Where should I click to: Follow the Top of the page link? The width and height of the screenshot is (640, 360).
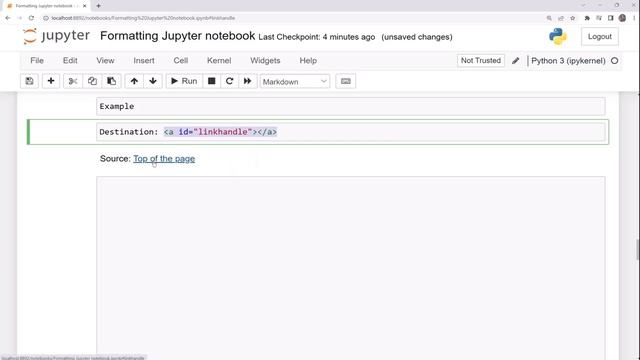(164, 159)
